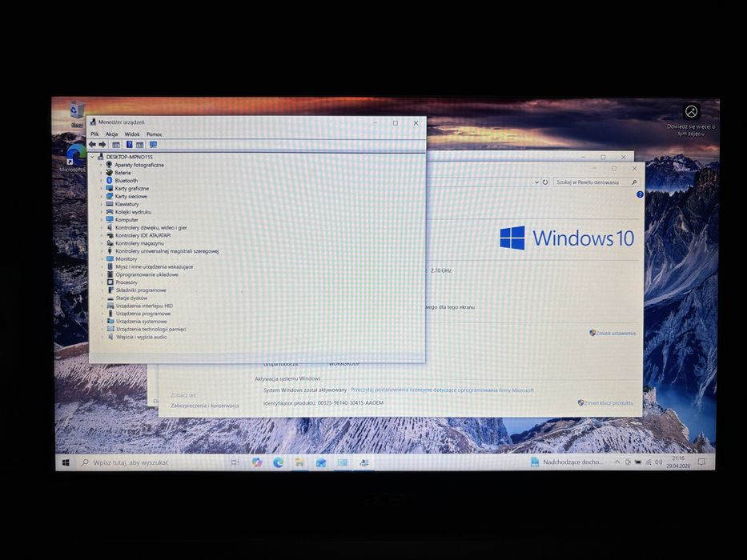
Task: Select Urządzenia programowe tree row
Action: [x=139, y=314]
